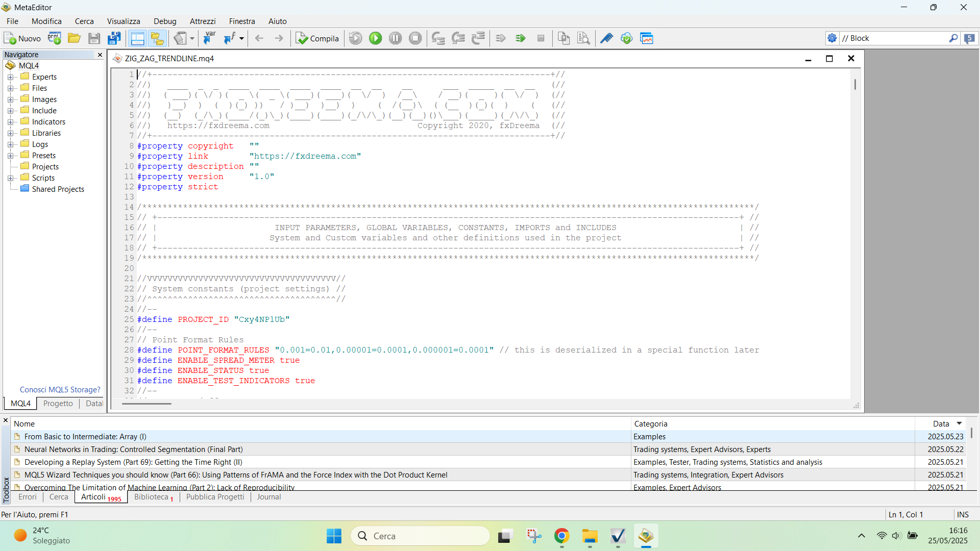Click the search magnifier icon in search box
This screenshot has height=551, width=980.
pos(953,38)
